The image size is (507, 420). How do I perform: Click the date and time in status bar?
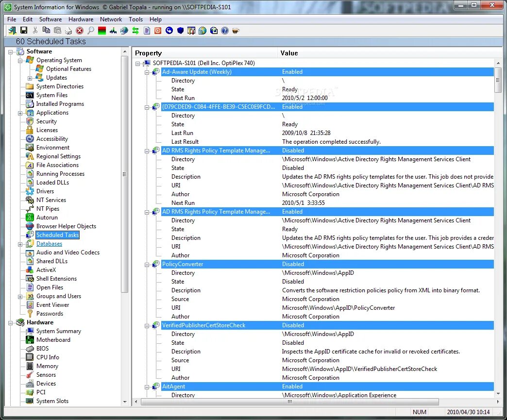tap(468, 412)
